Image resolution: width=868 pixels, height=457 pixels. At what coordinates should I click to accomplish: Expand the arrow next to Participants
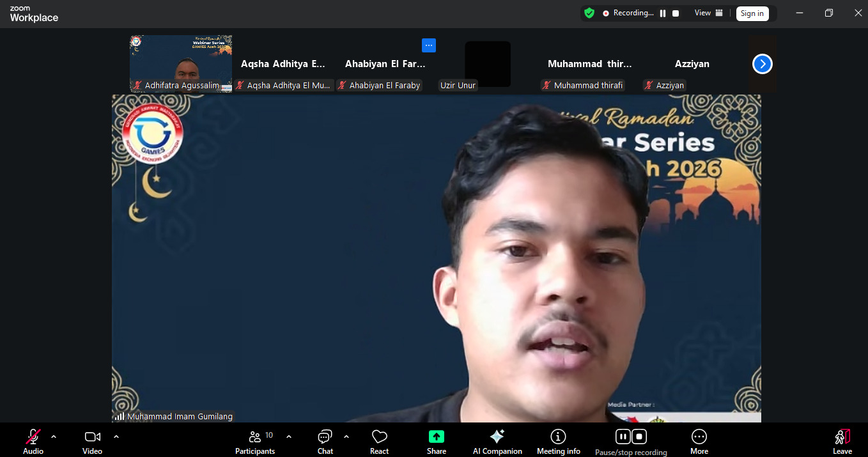289,437
